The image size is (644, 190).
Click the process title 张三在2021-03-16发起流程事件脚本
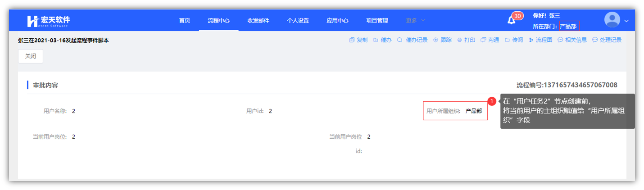coord(63,40)
